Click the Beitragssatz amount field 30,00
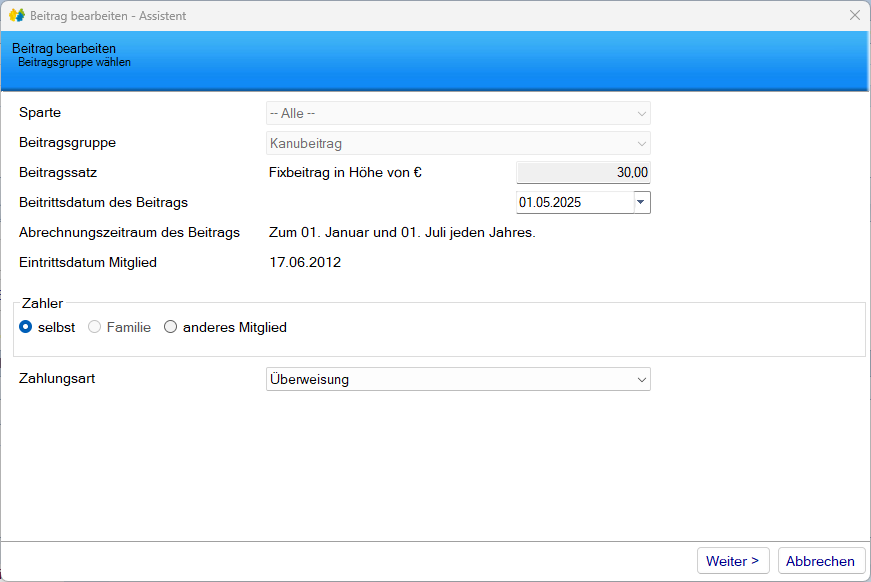 click(583, 173)
